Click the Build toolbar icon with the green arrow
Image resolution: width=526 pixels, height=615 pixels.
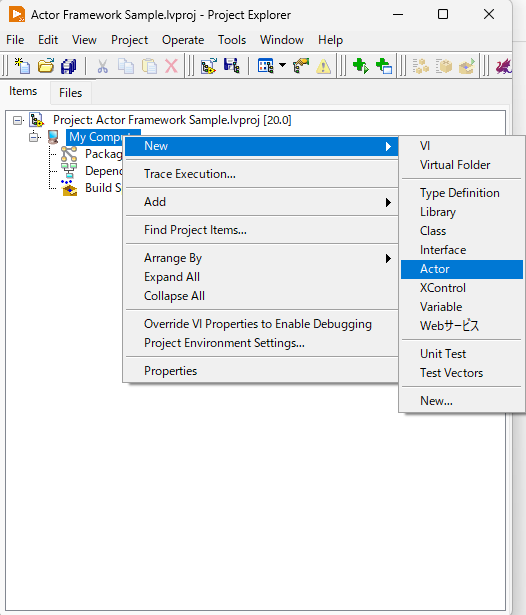[x=467, y=66]
